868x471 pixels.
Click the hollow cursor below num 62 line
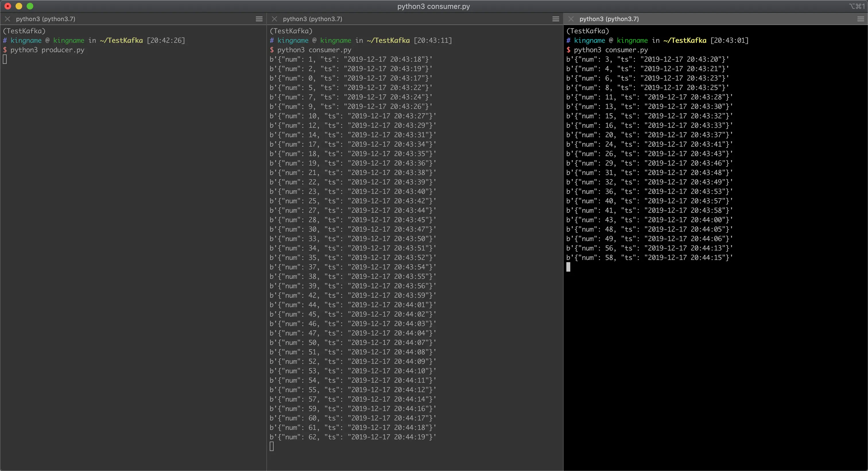(272, 446)
